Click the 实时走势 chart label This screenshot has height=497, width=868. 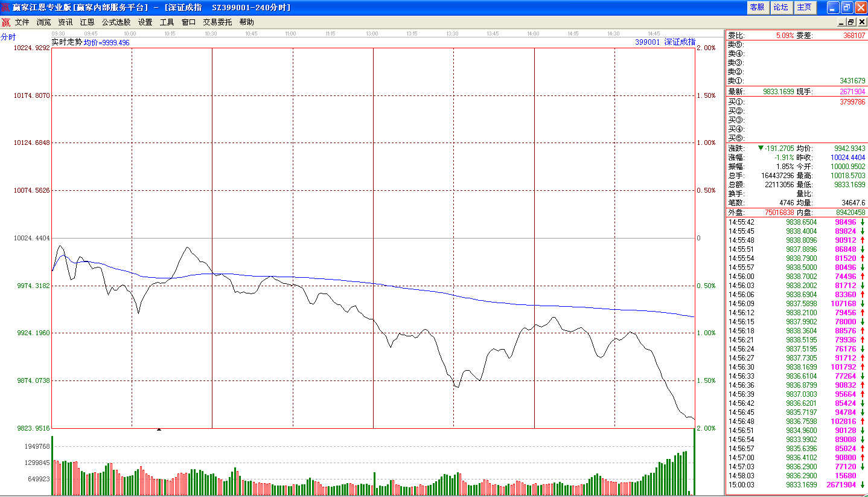pos(66,42)
